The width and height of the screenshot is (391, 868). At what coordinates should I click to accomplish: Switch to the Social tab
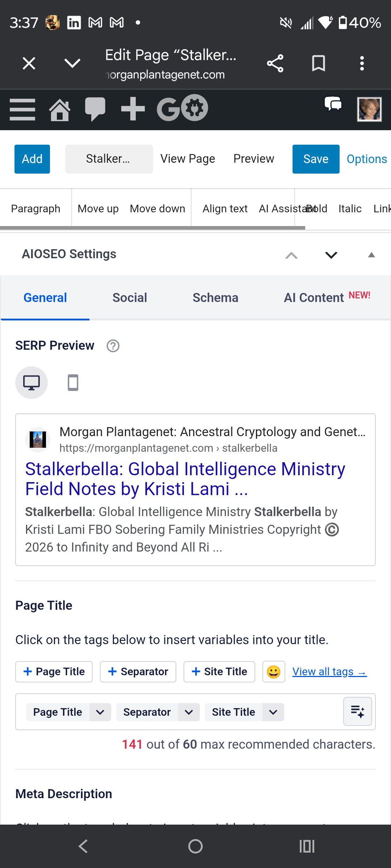[130, 297]
